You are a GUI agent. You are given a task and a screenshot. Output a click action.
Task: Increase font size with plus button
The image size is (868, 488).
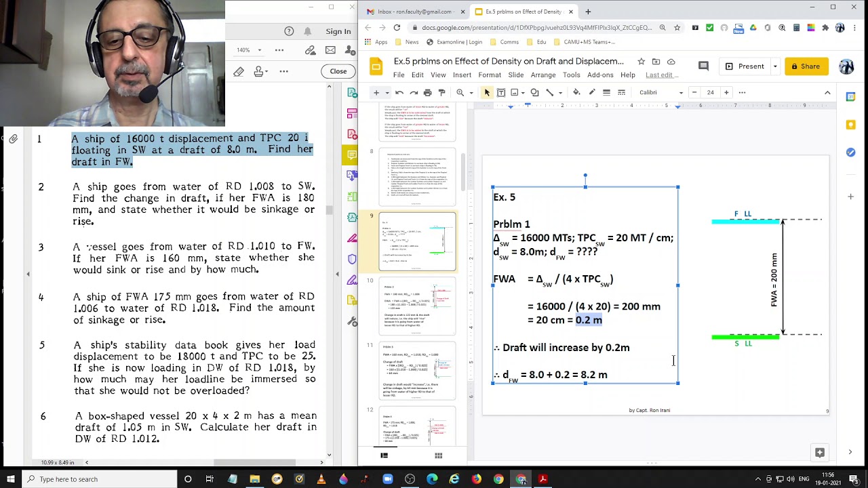tap(726, 92)
